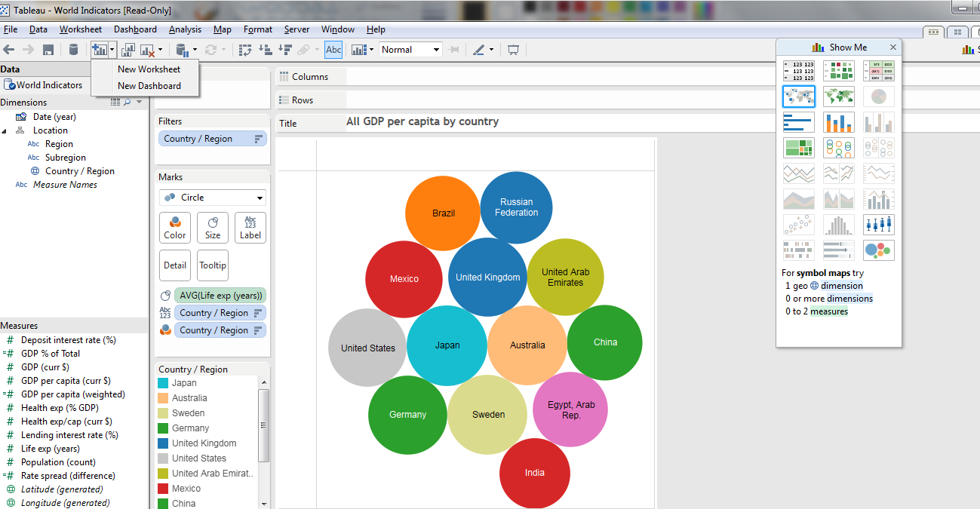Screen dimensions: 980x509
Task: Click the Japan color swatch in legend
Action: 163,383
